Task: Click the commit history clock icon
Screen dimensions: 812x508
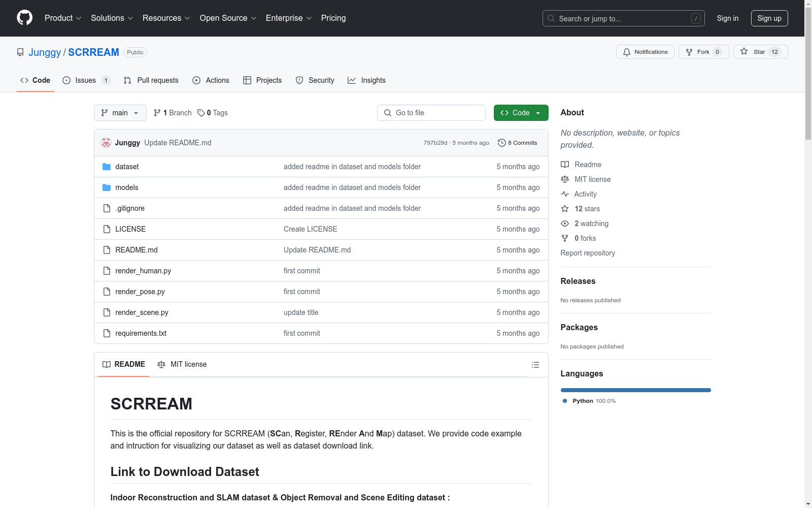Action: coord(502,143)
